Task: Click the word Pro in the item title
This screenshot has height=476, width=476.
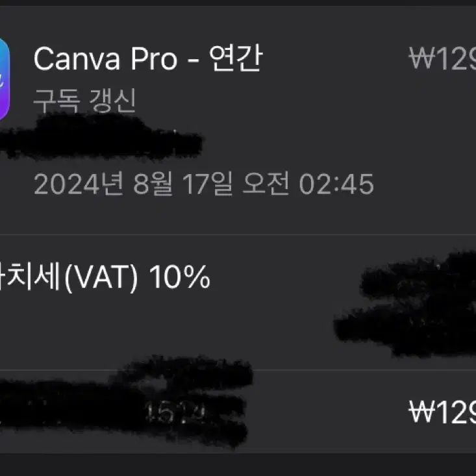Action: [154, 58]
